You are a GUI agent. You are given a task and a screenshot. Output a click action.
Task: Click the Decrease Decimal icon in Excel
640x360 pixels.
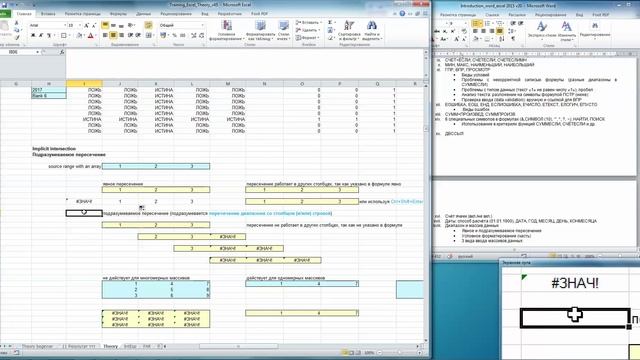[202, 36]
